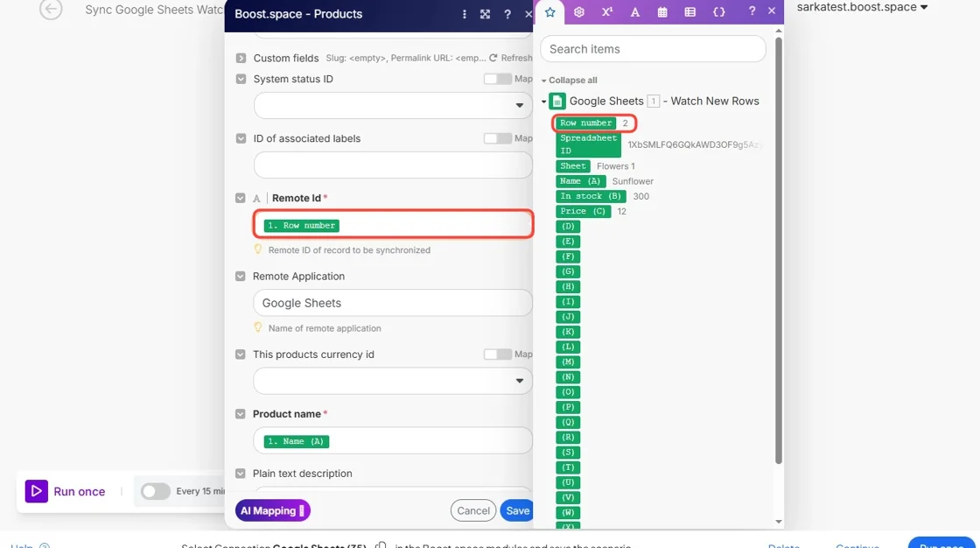This screenshot has width=980, height=548.
Task: Toggle Map switch for System status ID
Action: [x=498, y=79]
